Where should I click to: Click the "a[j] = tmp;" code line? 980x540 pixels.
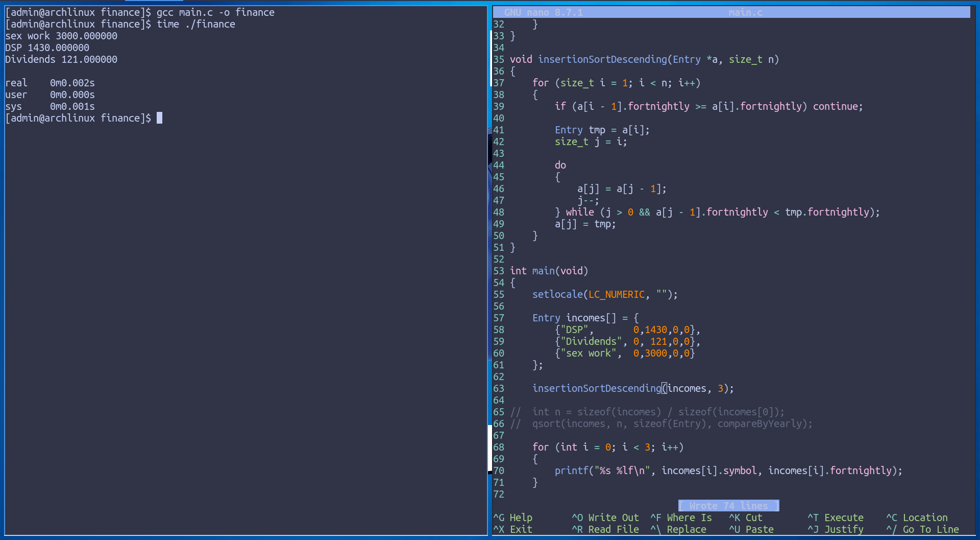point(585,224)
